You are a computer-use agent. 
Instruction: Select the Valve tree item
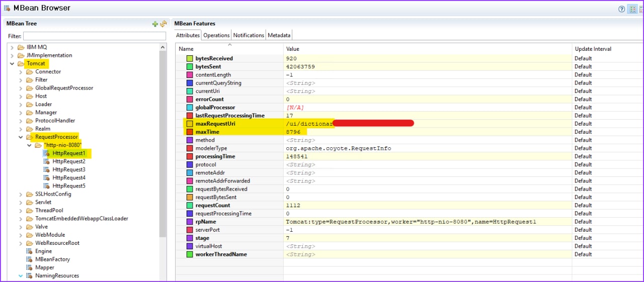(x=41, y=227)
